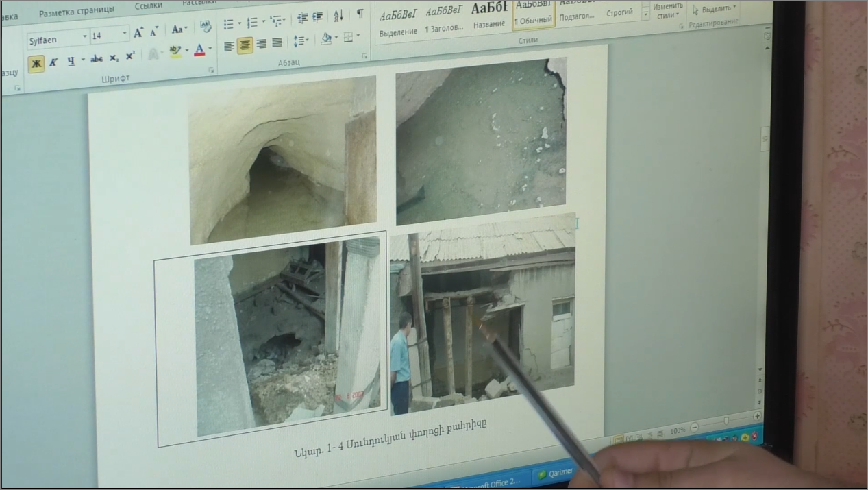The height and width of the screenshot is (490, 868).
Task: Click the vertical scrollbar thumb
Action: pos(765,139)
